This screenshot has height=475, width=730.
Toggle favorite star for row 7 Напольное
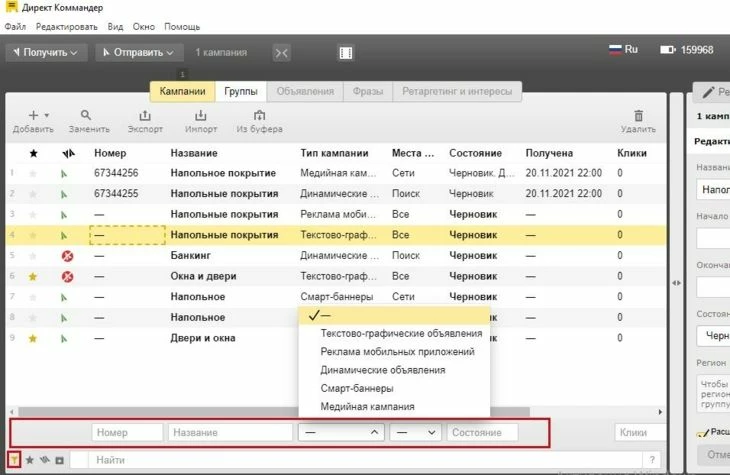coord(33,297)
